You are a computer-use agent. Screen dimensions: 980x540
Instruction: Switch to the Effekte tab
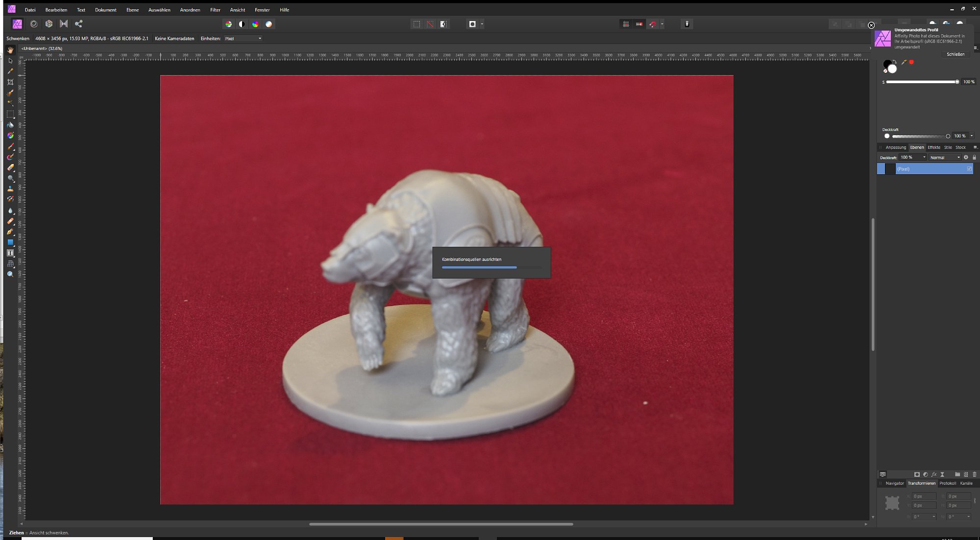point(933,147)
